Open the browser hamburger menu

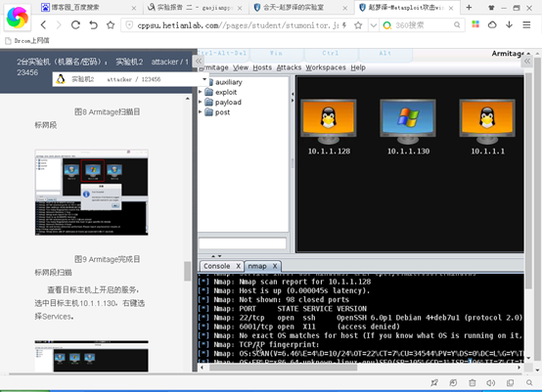pyautogui.click(x=526, y=24)
